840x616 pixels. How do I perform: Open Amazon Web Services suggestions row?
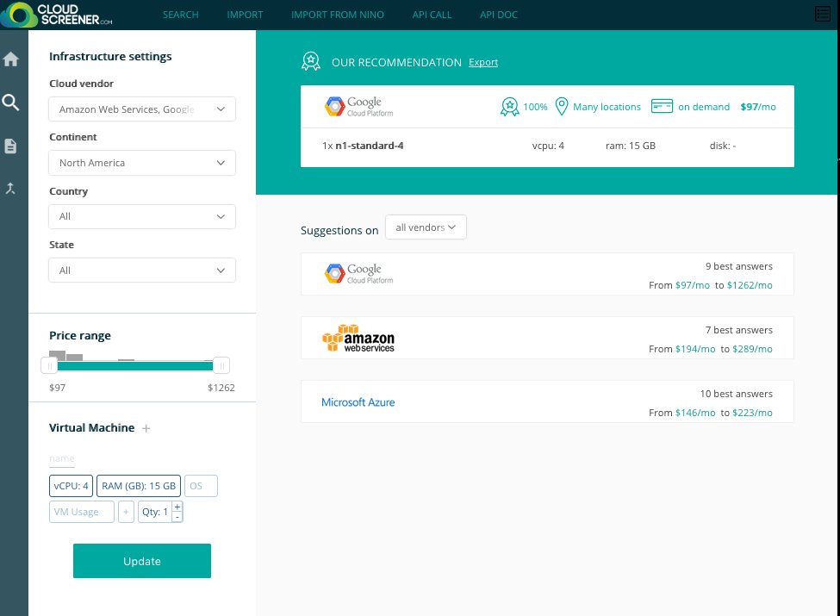[547, 338]
